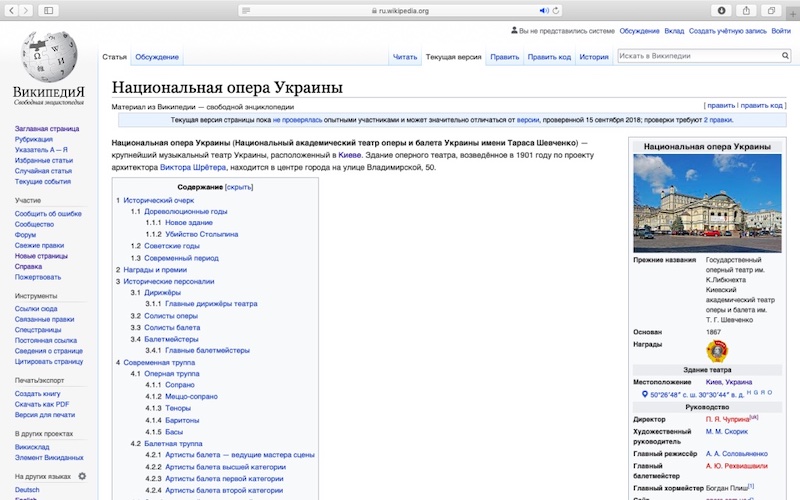Click Скачать как PDF link
This screenshot has width=800, height=500.
[x=42, y=404]
